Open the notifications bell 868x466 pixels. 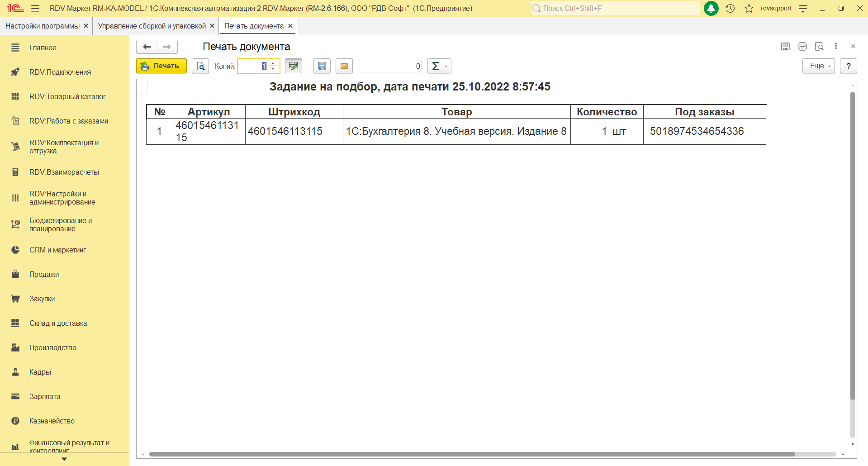point(711,8)
